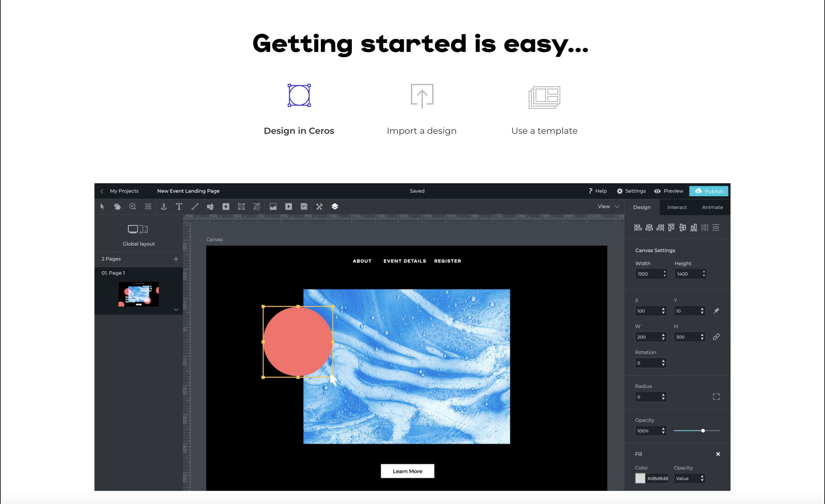The width and height of the screenshot is (825, 504).
Task: Switch to the Interact tab
Action: (677, 207)
